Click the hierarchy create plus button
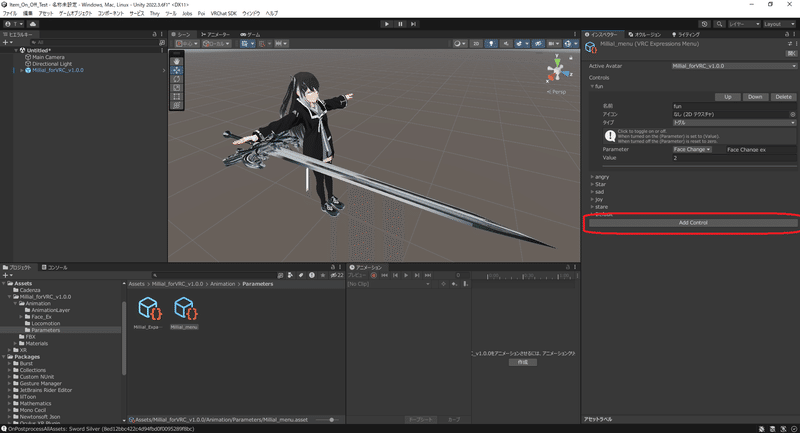The height and width of the screenshot is (433, 800). (8, 42)
